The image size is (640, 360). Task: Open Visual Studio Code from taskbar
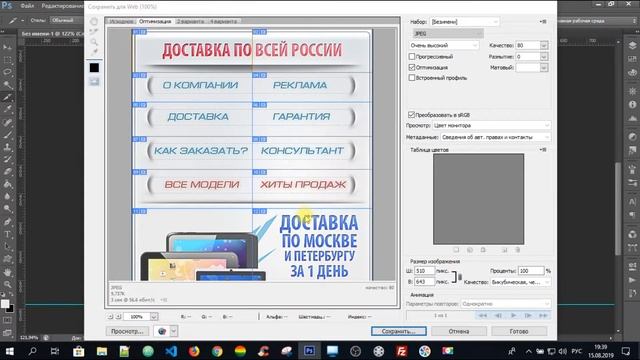[x=171, y=351]
